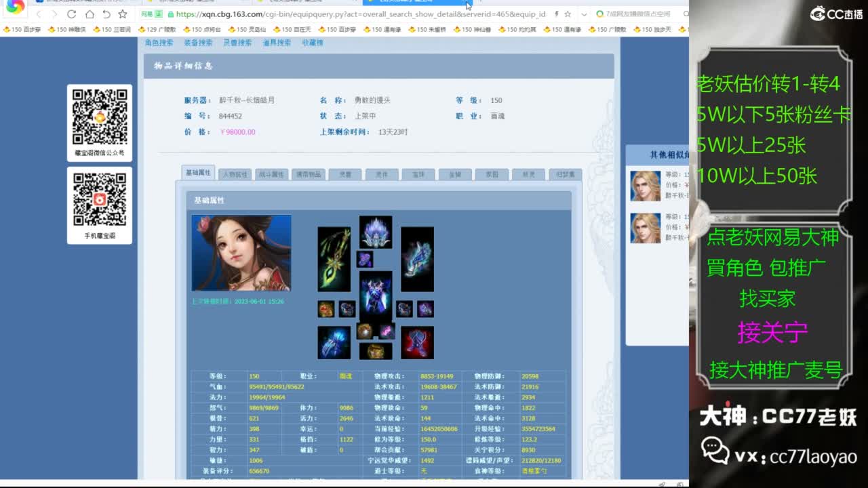
Task: Open the lotus crown headpiece equipment icon
Action: pyautogui.click(x=376, y=232)
